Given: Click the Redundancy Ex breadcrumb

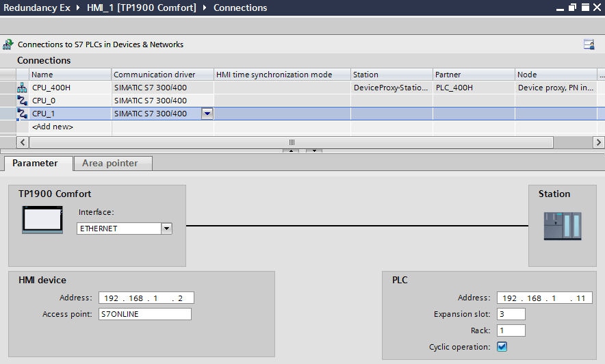Looking at the screenshot, I should point(37,8).
